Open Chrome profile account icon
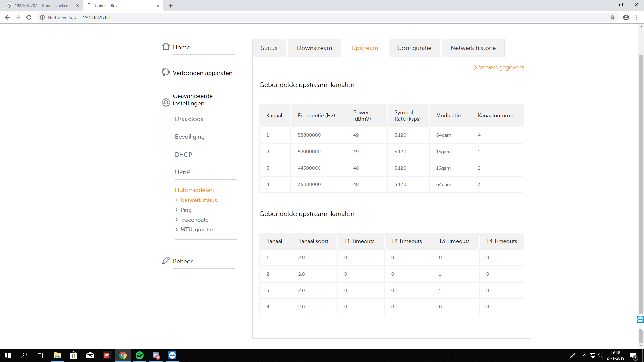The width and height of the screenshot is (644, 362). 626,17
